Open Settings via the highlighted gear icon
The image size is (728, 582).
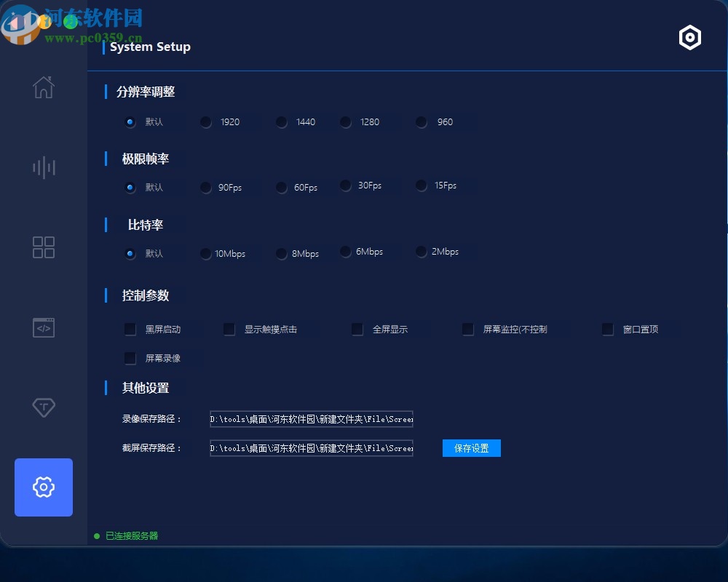tap(44, 487)
